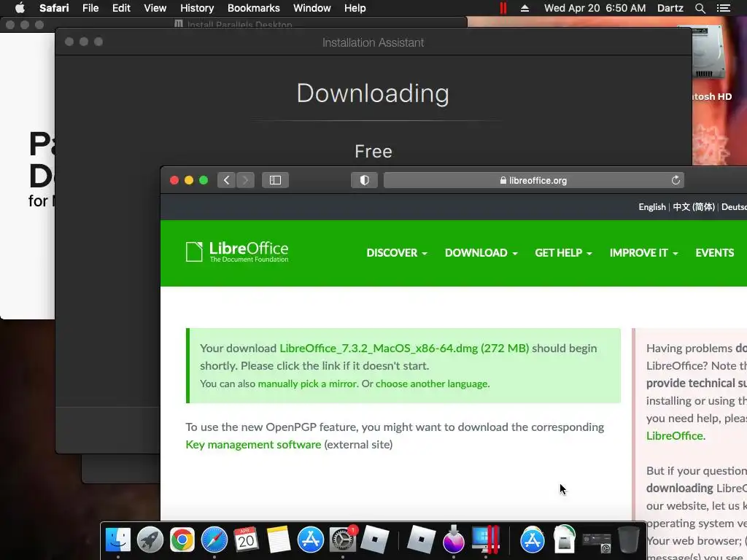Open the History menu
747x560 pixels.
click(197, 8)
